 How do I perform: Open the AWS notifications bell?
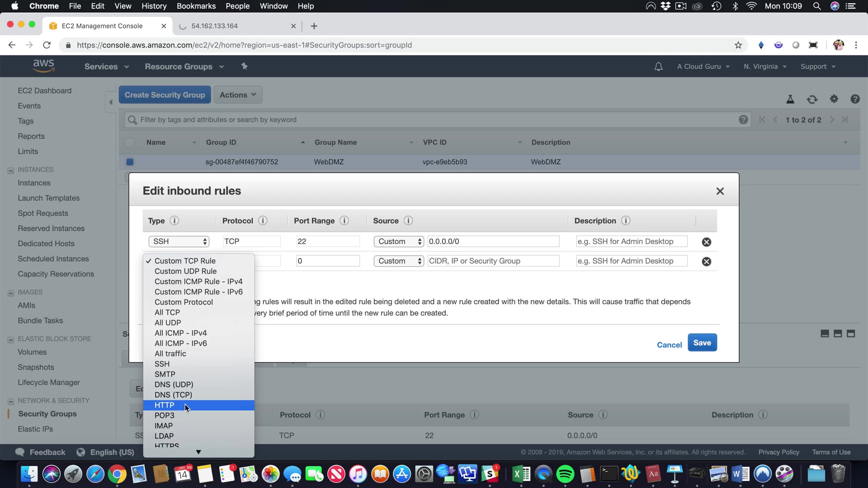[658, 66]
